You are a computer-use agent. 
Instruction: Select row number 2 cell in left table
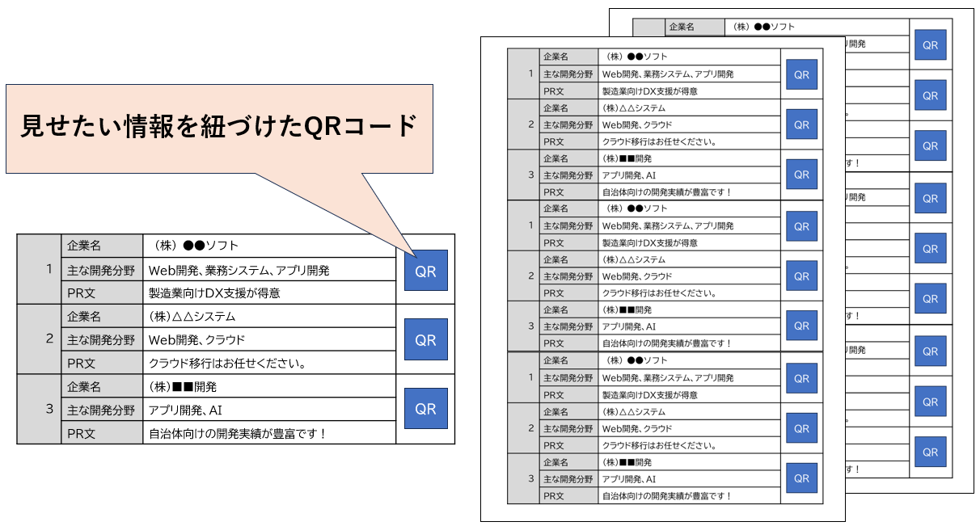point(39,339)
